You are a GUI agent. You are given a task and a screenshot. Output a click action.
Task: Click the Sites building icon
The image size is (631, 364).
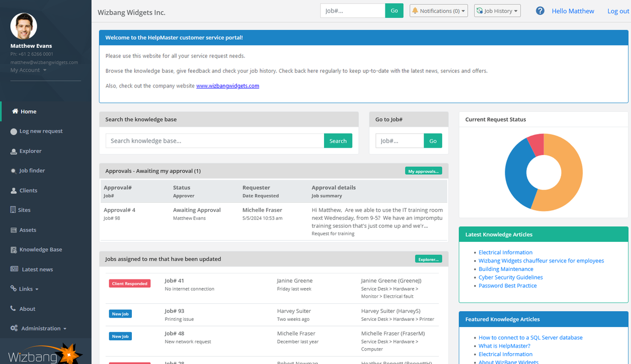tap(13, 210)
